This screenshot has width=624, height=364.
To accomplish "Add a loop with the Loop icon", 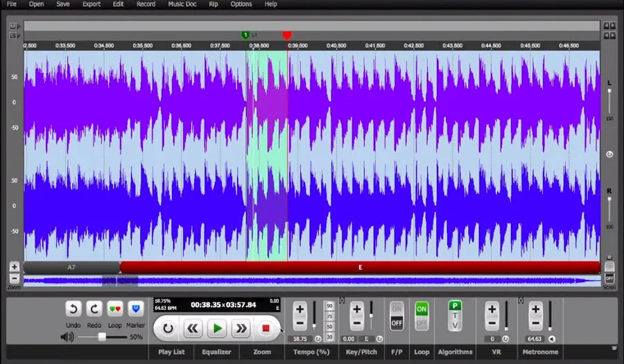I will (114, 309).
